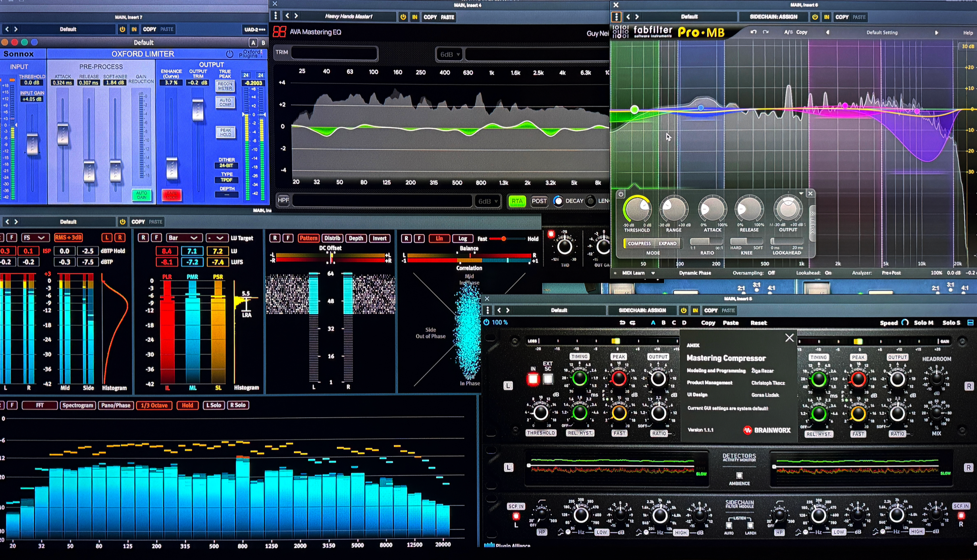Click the AVA Mastering EQ logo
The height and width of the screenshot is (560, 977).
(x=279, y=32)
